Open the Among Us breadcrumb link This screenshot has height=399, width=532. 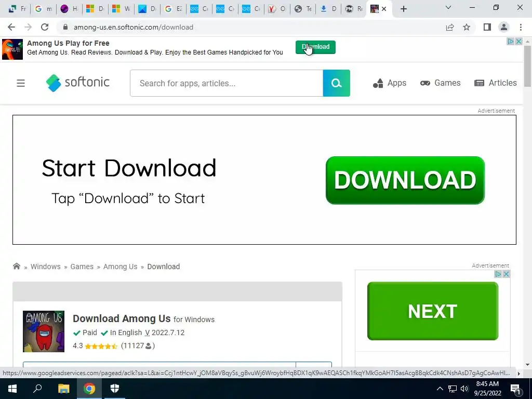point(120,267)
